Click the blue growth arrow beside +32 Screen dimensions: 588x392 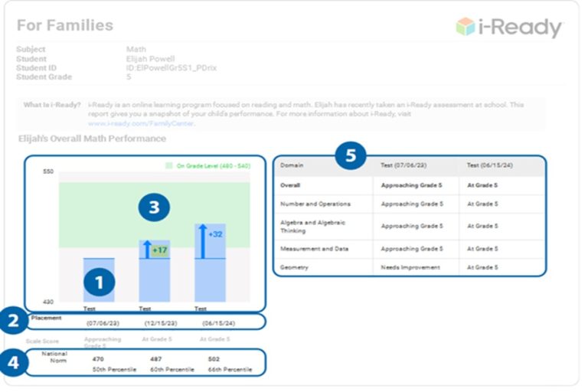coord(203,242)
